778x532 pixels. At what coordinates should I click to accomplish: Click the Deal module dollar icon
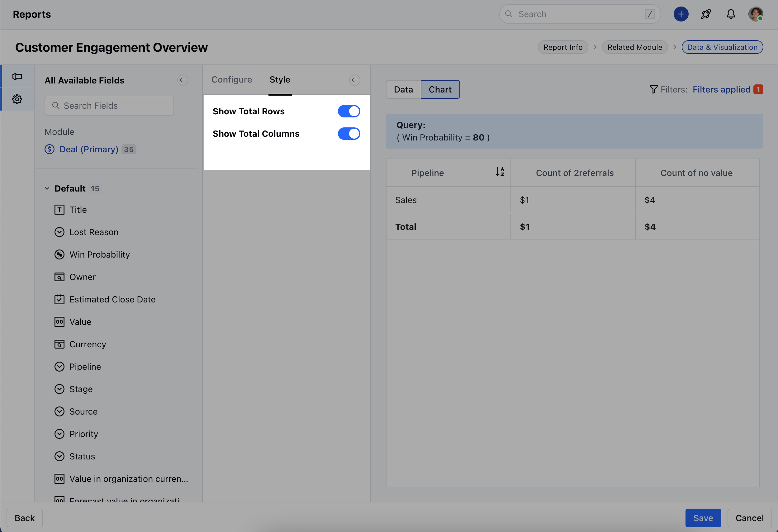pyautogui.click(x=50, y=149)
